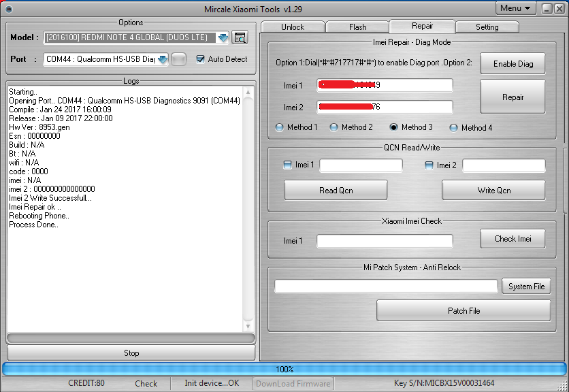Click the System File button
The width and height of the screenshot is (569, 392).
coord(526,286)
